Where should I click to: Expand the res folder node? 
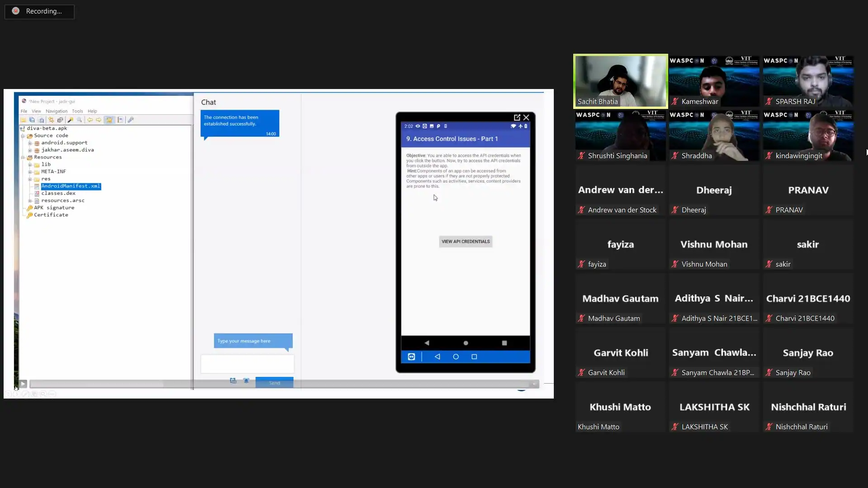tap(30, 179)
